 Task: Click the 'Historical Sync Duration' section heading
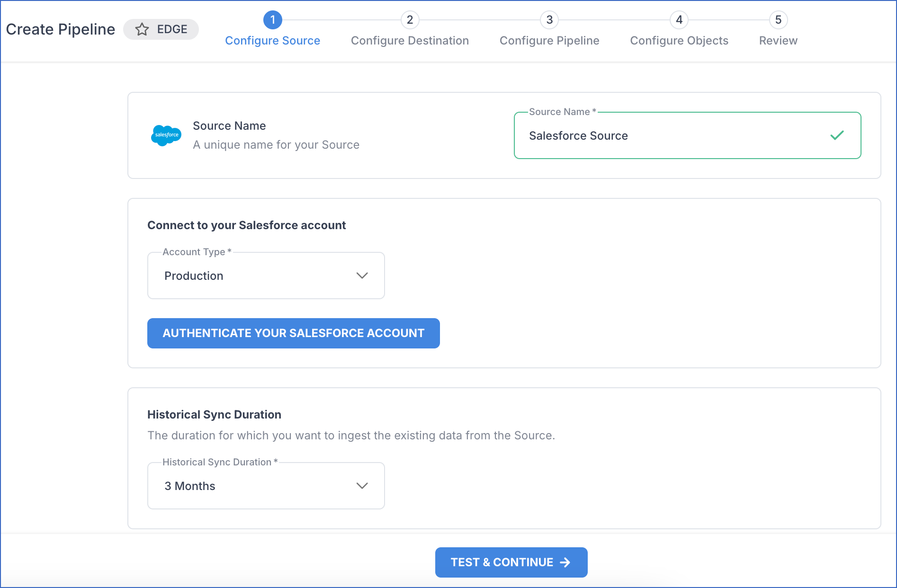click(215, 415)
